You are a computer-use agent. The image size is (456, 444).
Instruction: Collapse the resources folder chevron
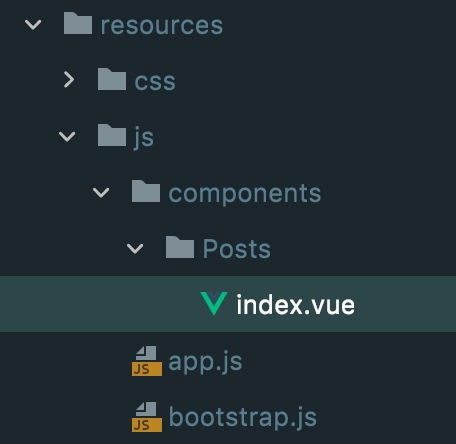tap(33, 24)
